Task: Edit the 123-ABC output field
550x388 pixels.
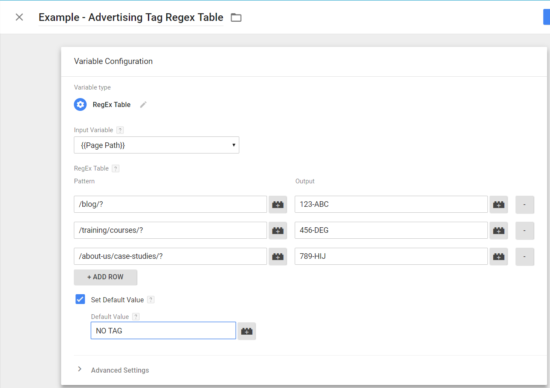Action: 391,204
